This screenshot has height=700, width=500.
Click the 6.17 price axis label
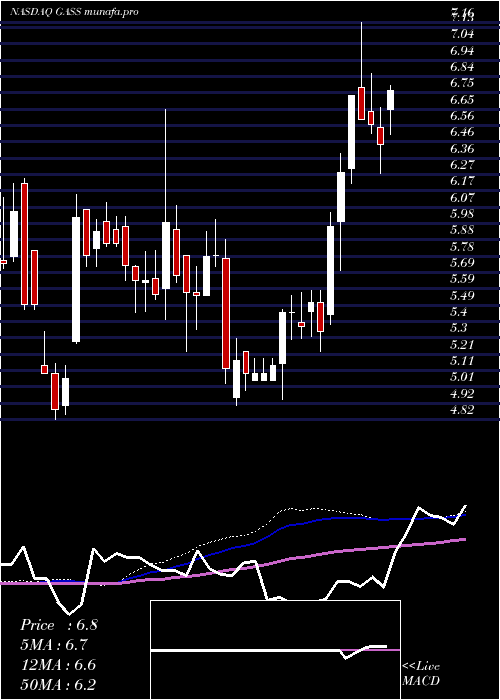tap(462, 181)
